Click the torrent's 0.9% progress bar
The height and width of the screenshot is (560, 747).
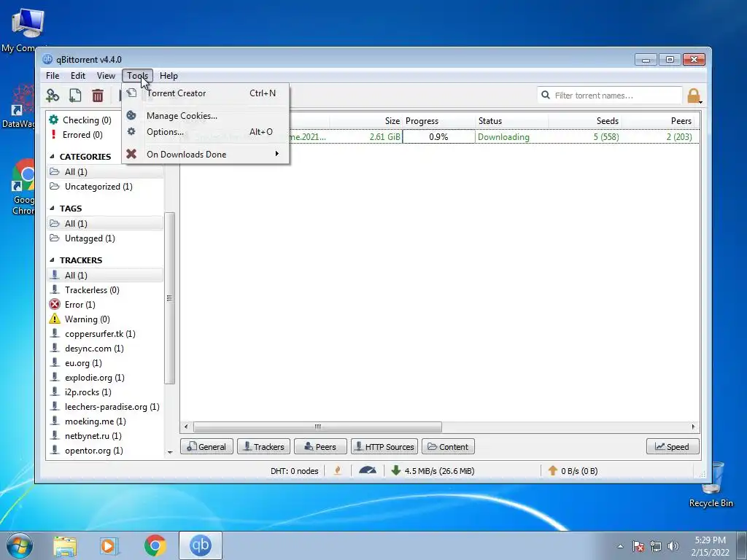tap(438, 136)
